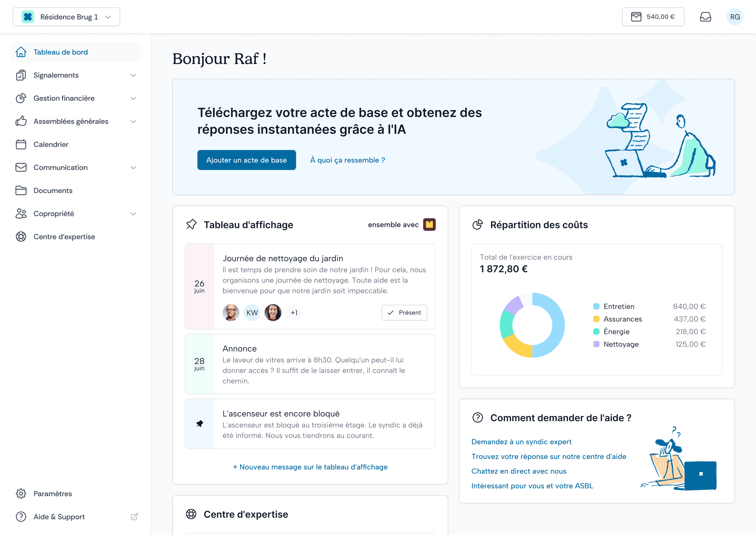Open 'À quoi ça ressemble ?' link

pyautogui.click(x=348, y=160)
